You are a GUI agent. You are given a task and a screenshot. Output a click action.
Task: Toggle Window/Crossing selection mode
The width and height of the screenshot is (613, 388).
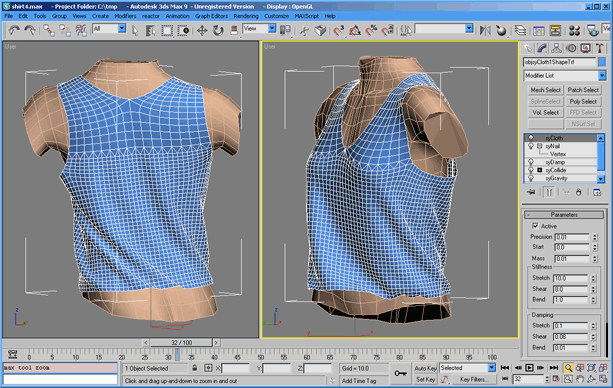click(183, 30)
